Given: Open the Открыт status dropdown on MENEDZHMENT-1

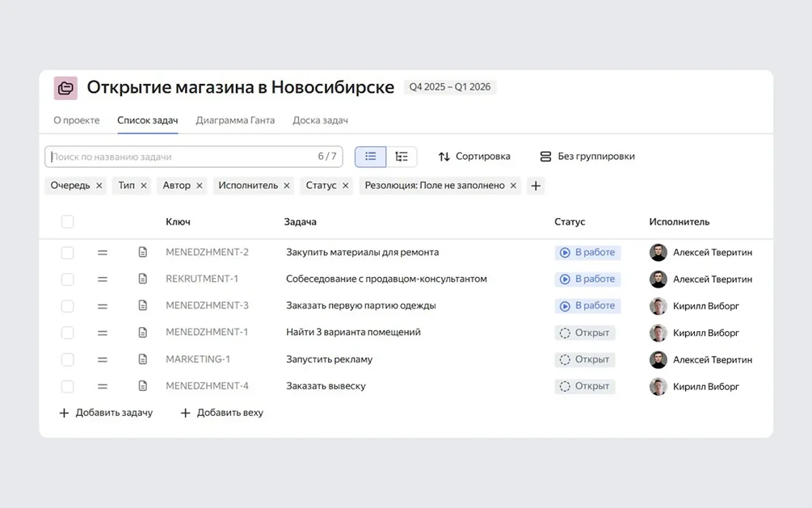Looking at the screenshot, I should (x=585, y=332).
